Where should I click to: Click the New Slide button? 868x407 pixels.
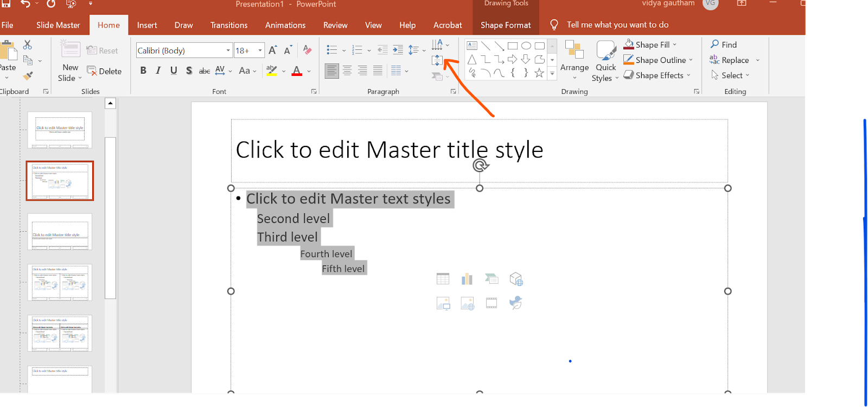[x=70, y=60]
